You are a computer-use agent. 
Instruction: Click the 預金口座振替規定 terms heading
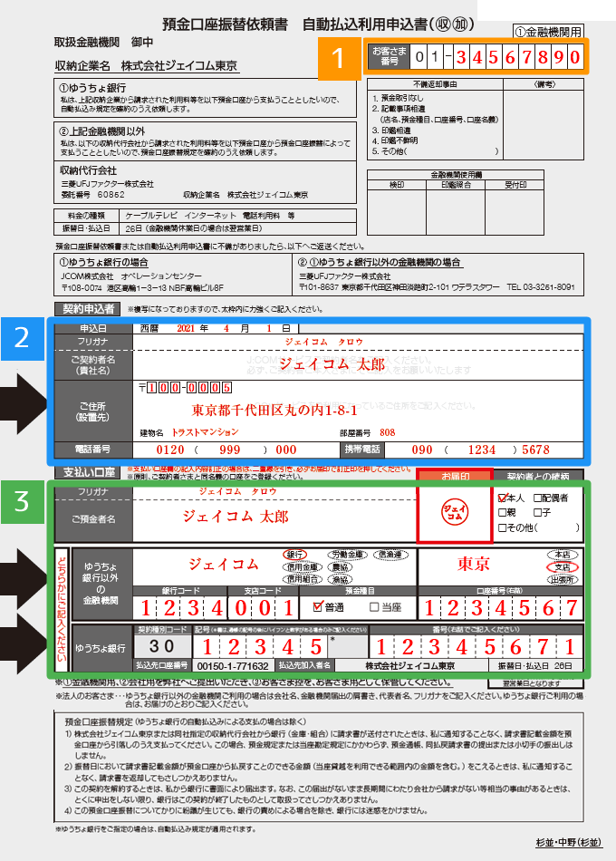(99, 721)
